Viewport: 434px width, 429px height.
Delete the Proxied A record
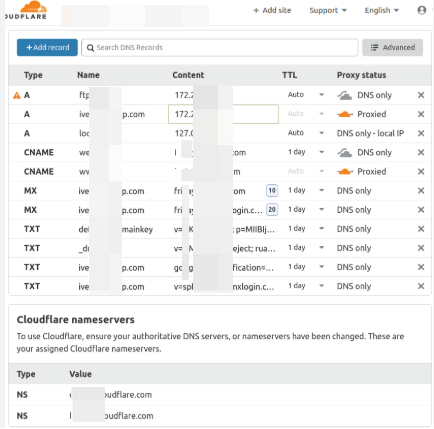click(421, 114)
